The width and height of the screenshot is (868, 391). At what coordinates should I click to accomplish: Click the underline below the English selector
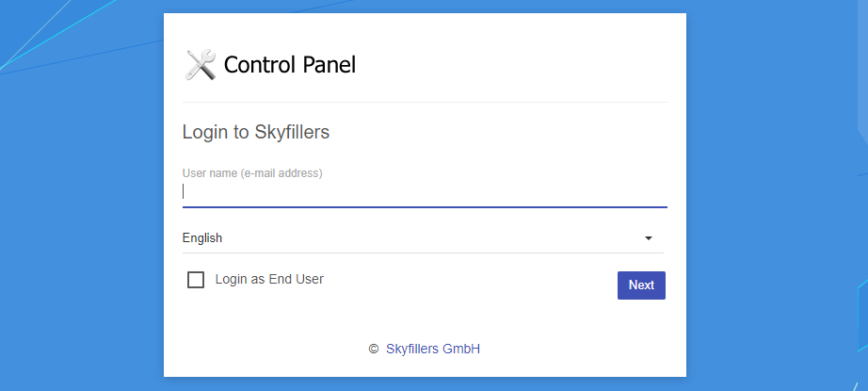click(x=424, y=253)
